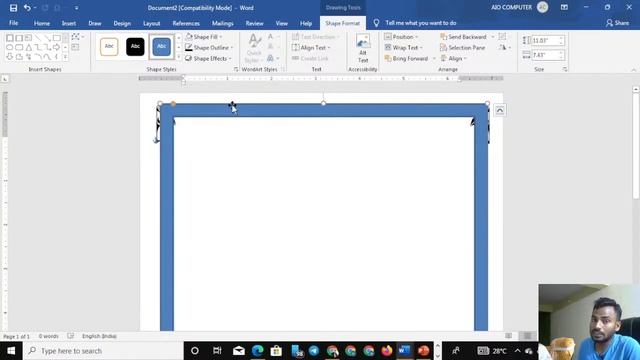The height and width of the screenshot is (360, 640).
Task: Click the Shape Height field
Action: [x=545, y=40]
